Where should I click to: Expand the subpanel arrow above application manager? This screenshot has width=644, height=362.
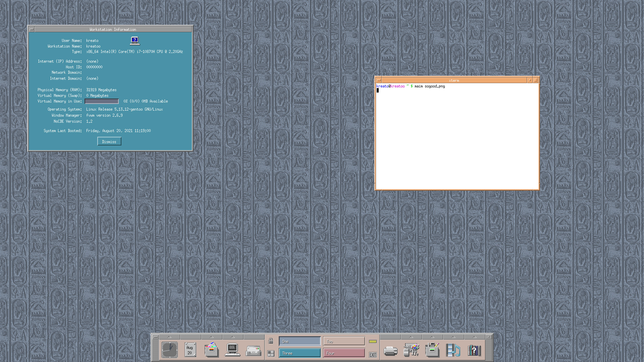pyautogui.click(x=432, y=337)
